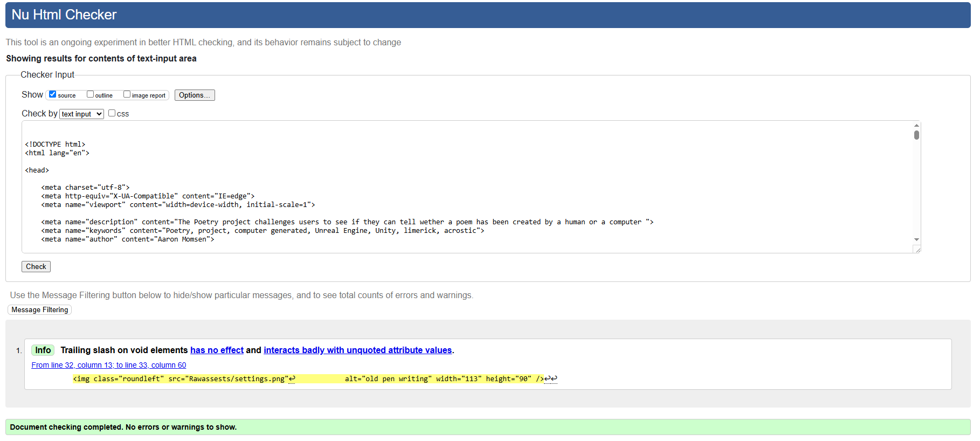Image resolution: width=980 pixels, height=441 pixels.
Task: Open the 'has no effect' link
Action: click(x=217, y=350)
